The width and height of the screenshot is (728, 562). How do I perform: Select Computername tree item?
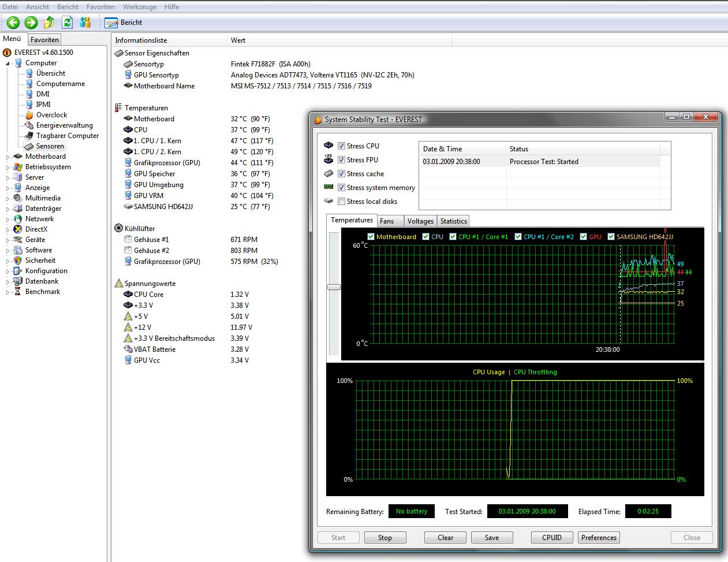tap(61, 84)
